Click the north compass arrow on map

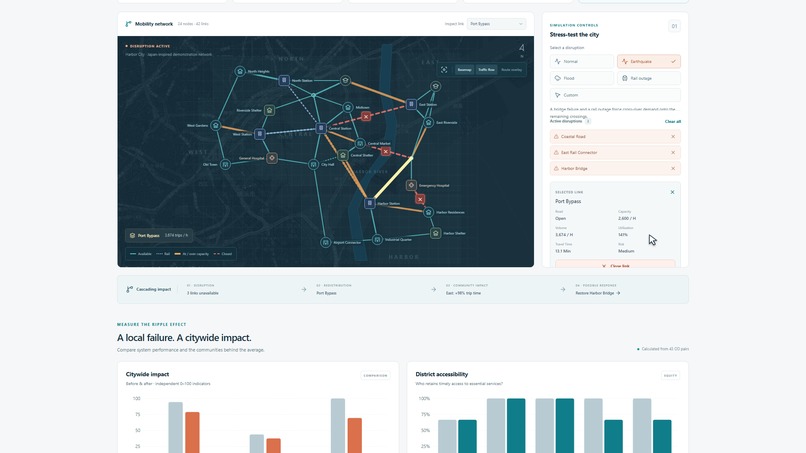522,48
